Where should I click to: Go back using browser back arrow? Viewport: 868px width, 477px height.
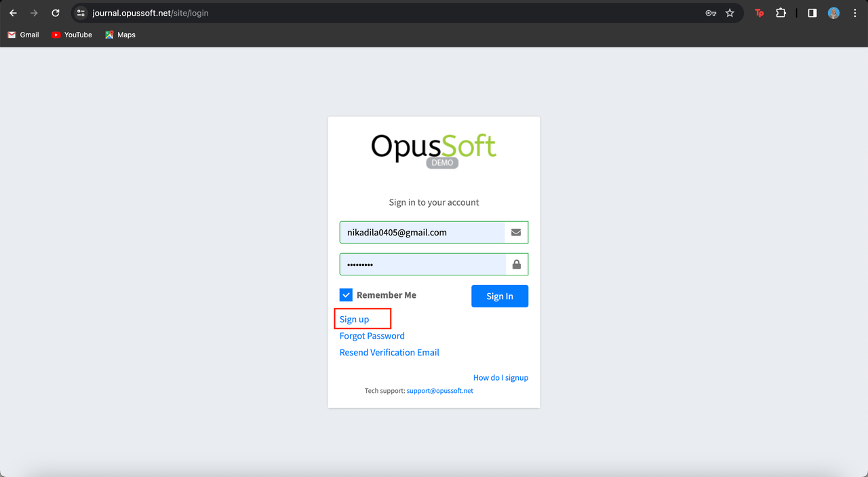coord(13,13)
